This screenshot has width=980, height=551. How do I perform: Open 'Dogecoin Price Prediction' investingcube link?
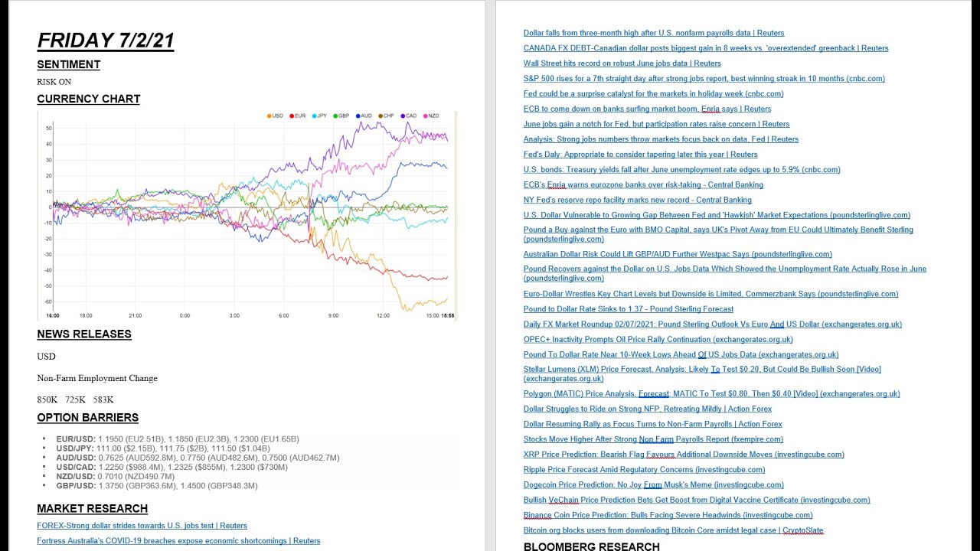(653, 484)
